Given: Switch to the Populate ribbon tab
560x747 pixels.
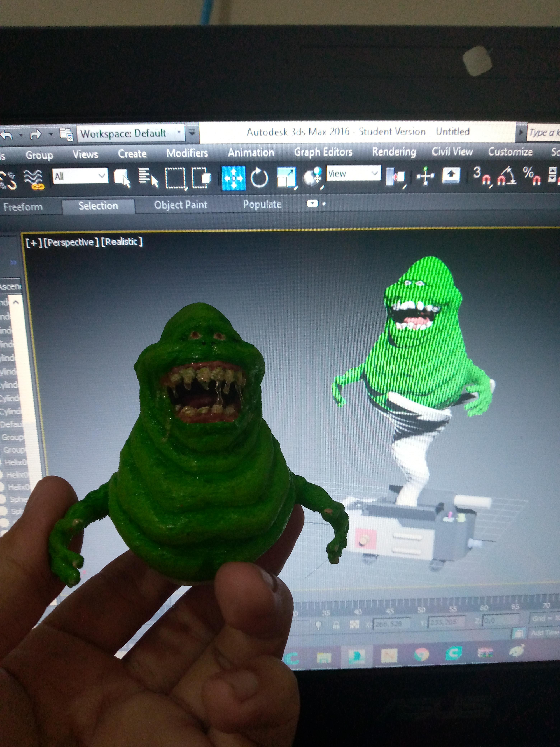Looking at the screenshot, I should click(x=262, y=204).
